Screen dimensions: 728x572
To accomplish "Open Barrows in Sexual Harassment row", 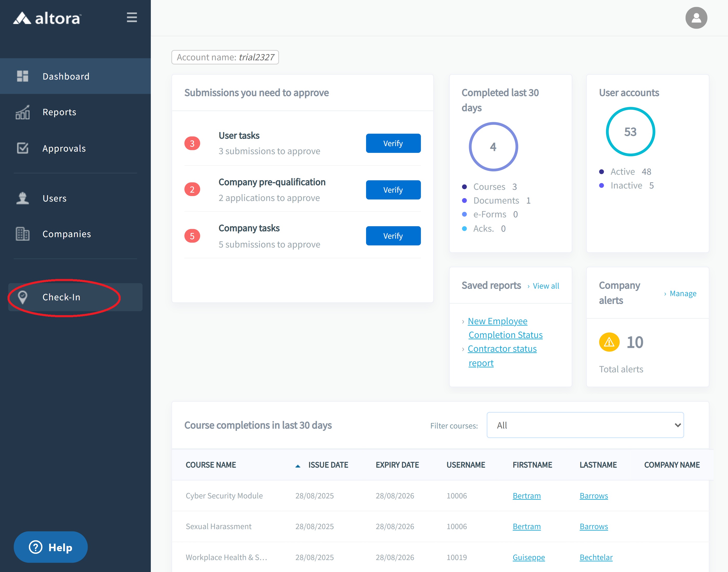I will pyautogui.click(x=593, y=526).
